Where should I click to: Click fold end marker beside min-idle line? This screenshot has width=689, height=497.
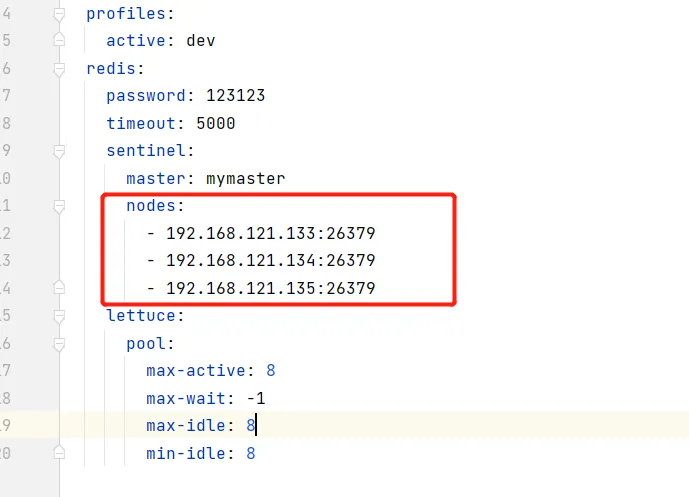coord(59,453)
